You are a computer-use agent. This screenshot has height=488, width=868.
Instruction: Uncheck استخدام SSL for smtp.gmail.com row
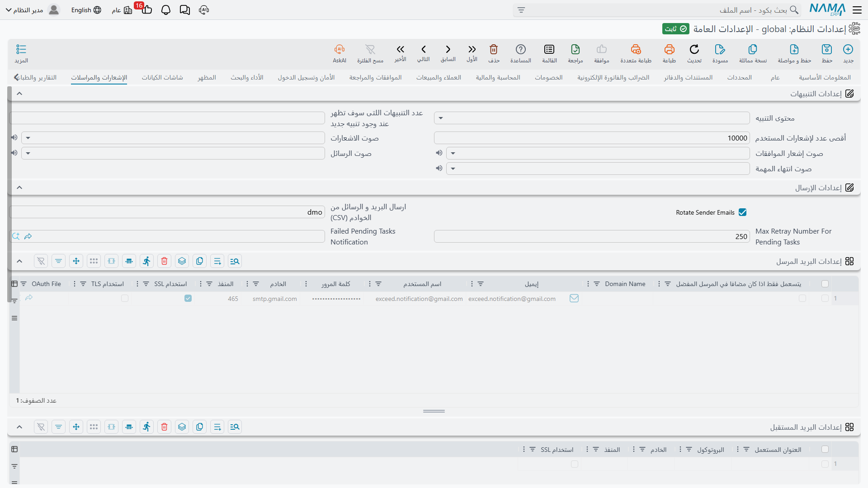click(x=188, y=298)
